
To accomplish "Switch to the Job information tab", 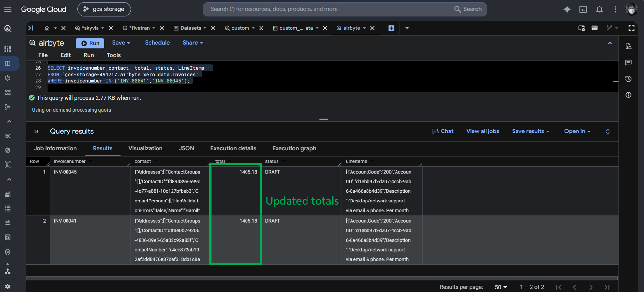I will (55, 148).
